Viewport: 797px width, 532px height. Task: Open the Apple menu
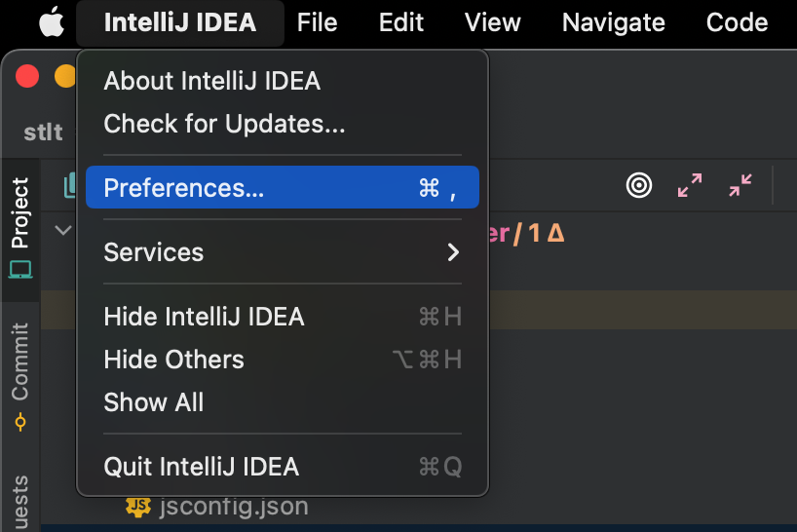click(x=51, y=22)
